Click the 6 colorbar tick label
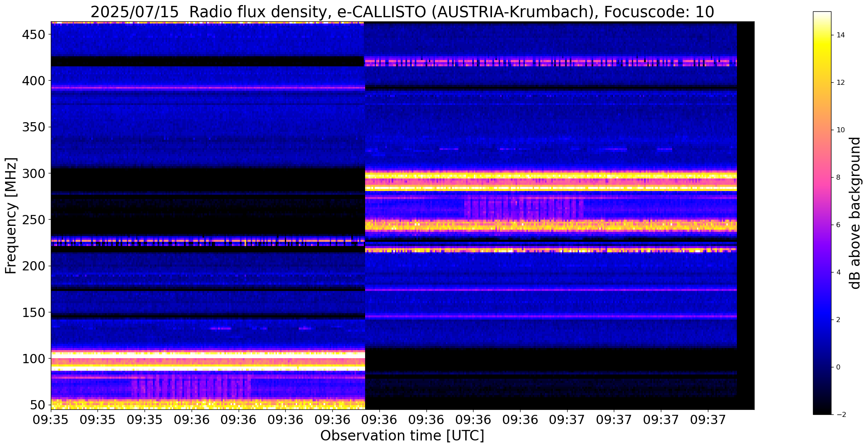 (839, 225)
